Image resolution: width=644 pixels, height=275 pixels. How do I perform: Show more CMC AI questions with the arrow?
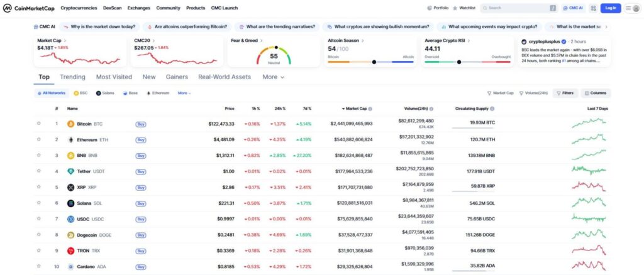click(606, 26)
